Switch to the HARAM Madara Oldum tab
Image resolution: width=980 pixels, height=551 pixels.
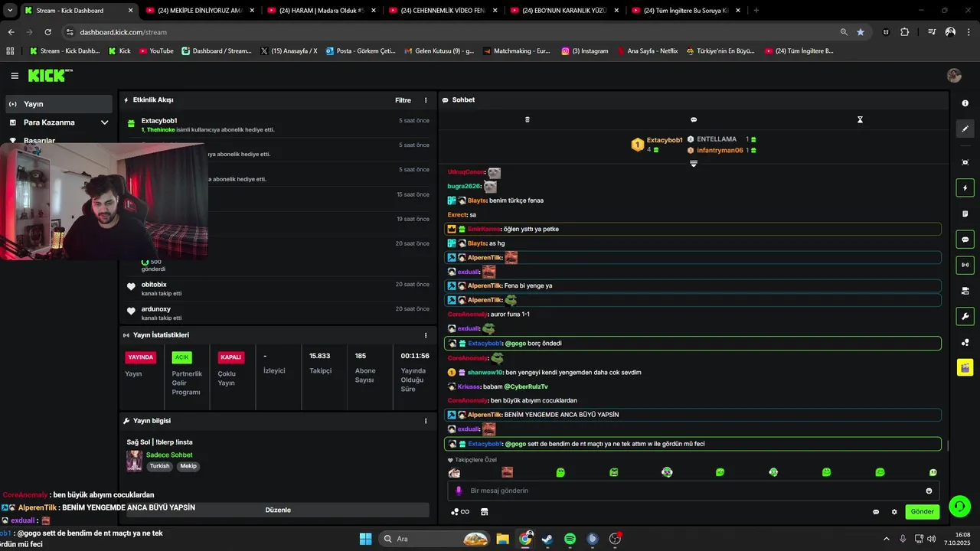[x=322, y=11]
